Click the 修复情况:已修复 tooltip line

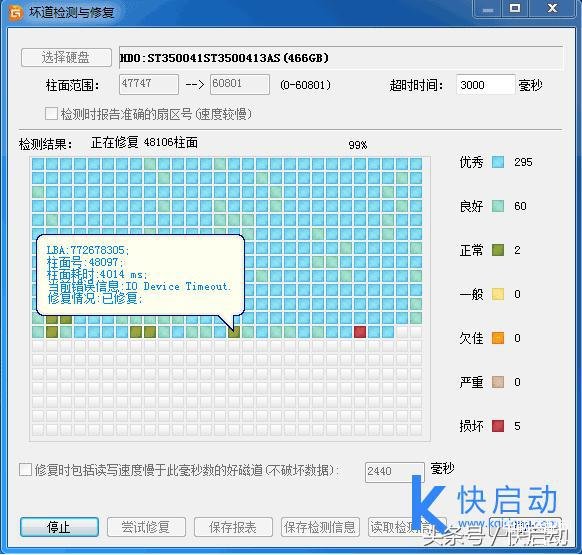95,298
